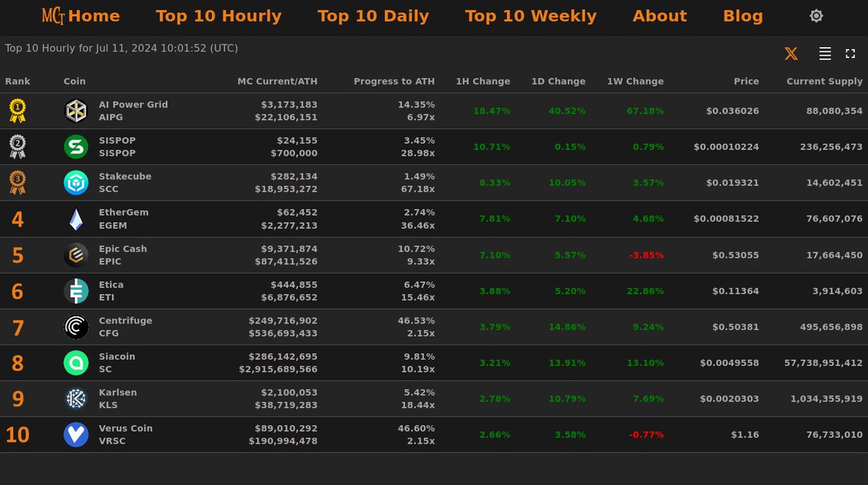Toggle the fullscreen icon
The height and width of the screenshot is (485, 868).
point(850,54)
